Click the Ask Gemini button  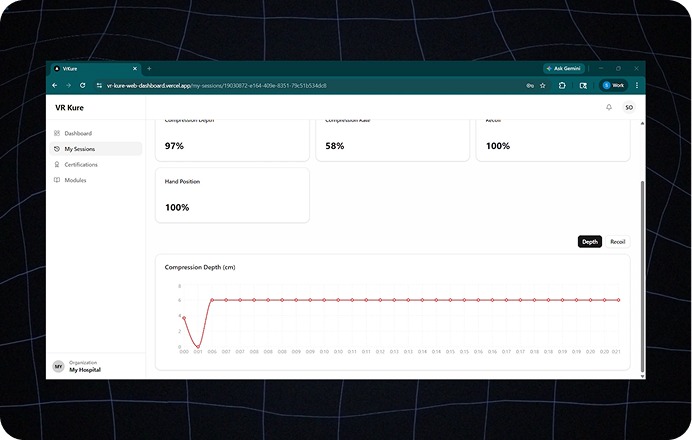(x=564, y=68)
